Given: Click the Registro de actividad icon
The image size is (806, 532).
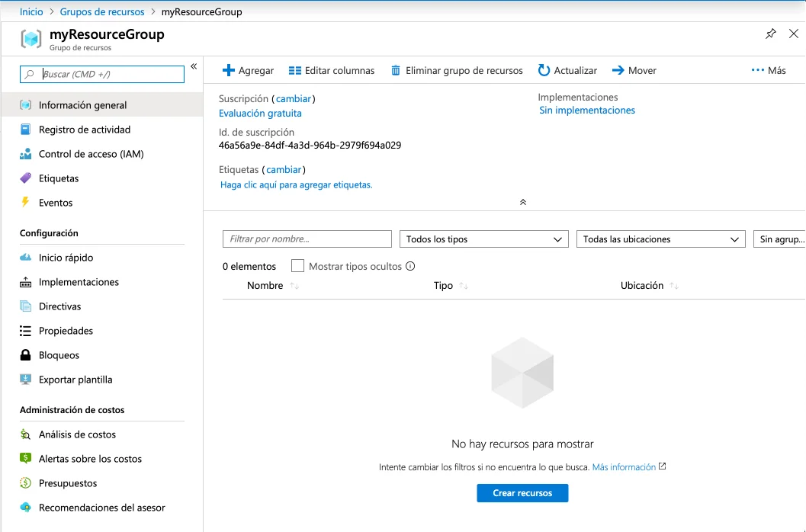Looking at the screenshot, I should [x=25, y=130].
